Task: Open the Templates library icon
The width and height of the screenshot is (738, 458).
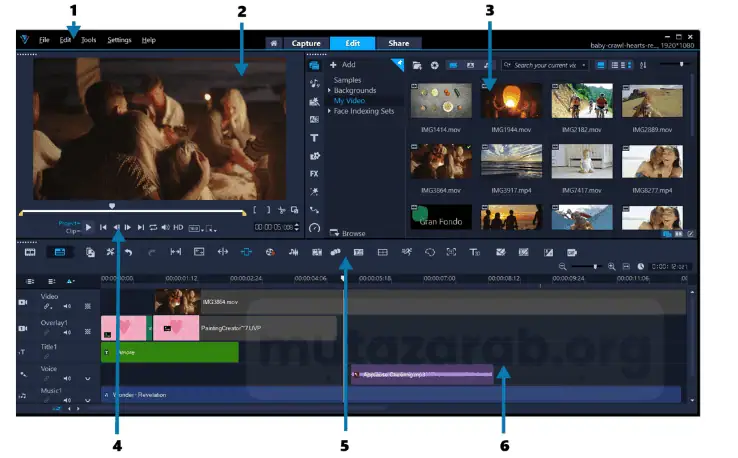Action: coord(314,102)
